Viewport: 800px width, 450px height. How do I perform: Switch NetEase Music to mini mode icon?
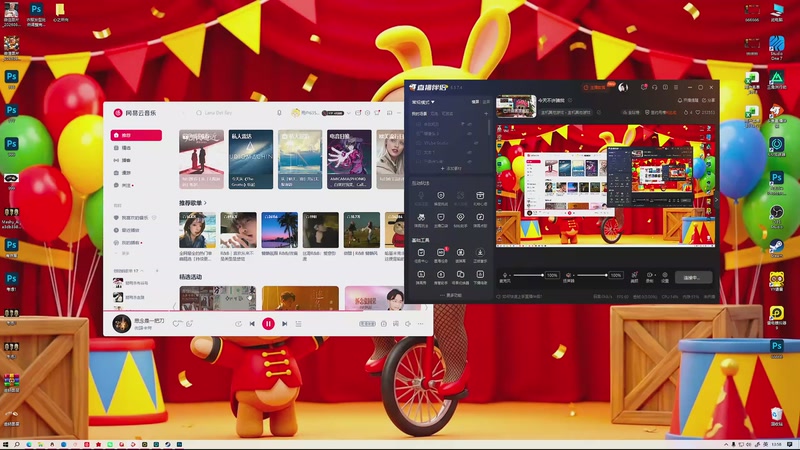coord(389,113)
